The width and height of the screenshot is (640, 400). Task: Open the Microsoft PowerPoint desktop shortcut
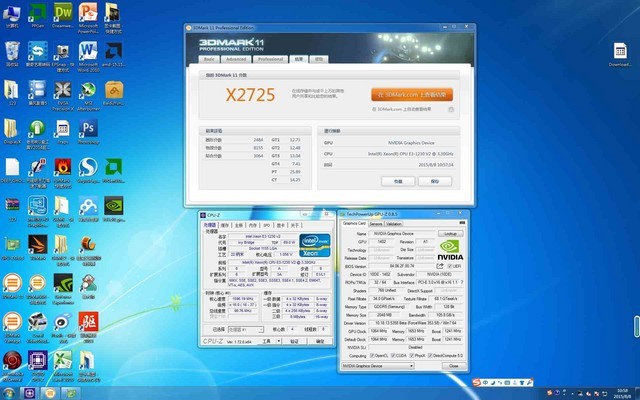(x=88, y=18)
